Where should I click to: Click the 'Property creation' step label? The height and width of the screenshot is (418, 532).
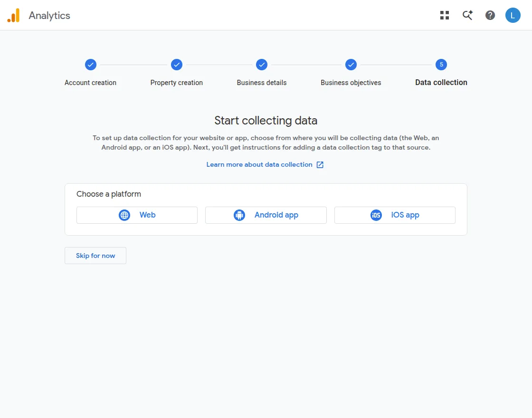point(176,83)
